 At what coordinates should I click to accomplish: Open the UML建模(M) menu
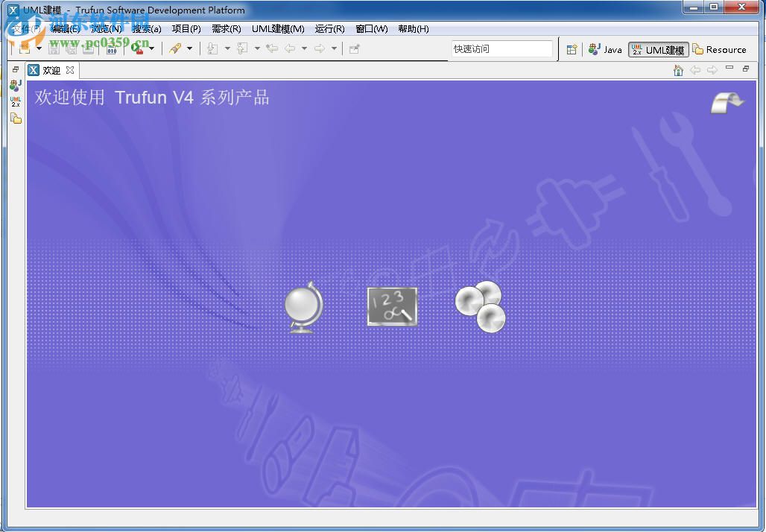click(x=278, y=29)
